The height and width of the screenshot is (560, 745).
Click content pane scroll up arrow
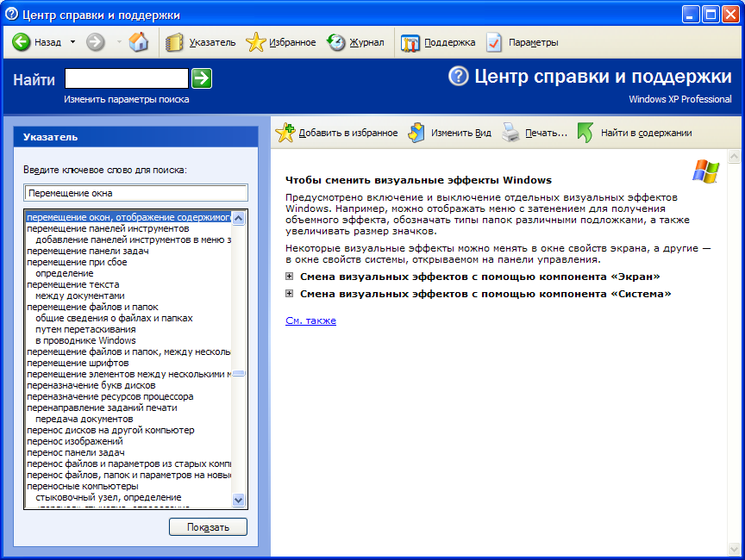(734, 156)
